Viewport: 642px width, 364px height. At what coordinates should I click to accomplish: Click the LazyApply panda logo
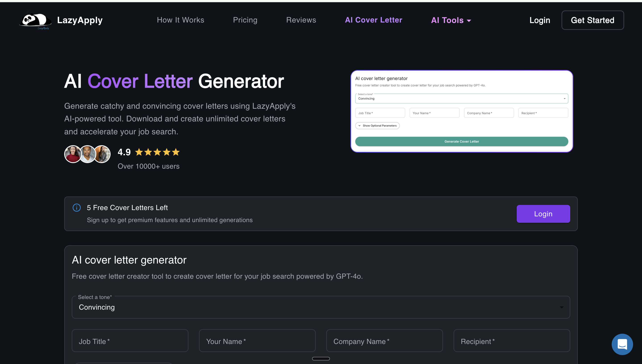tap(35, 20)
